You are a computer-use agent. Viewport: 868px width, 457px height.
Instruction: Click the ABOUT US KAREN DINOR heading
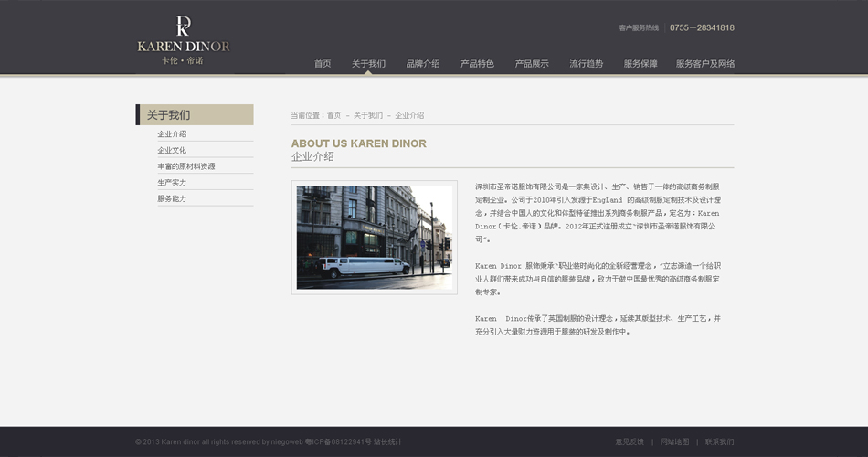[x=359, y=143]
